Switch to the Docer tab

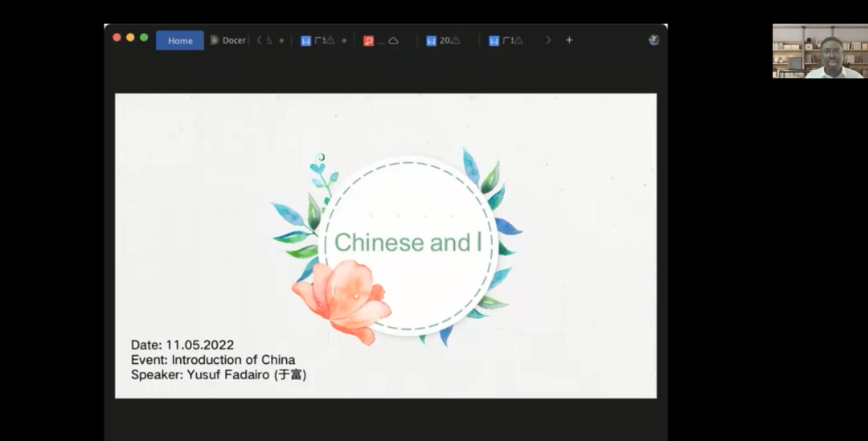click(x=233, y=40)
